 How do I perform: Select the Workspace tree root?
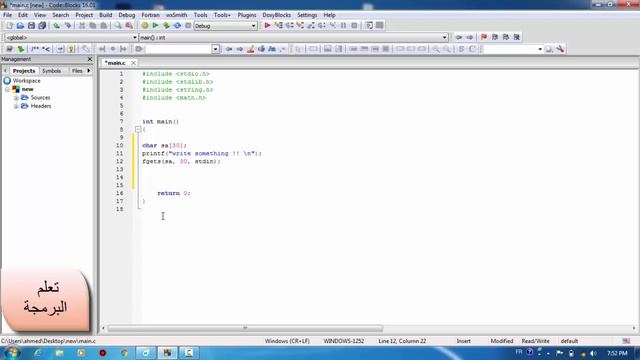(22, 81)
